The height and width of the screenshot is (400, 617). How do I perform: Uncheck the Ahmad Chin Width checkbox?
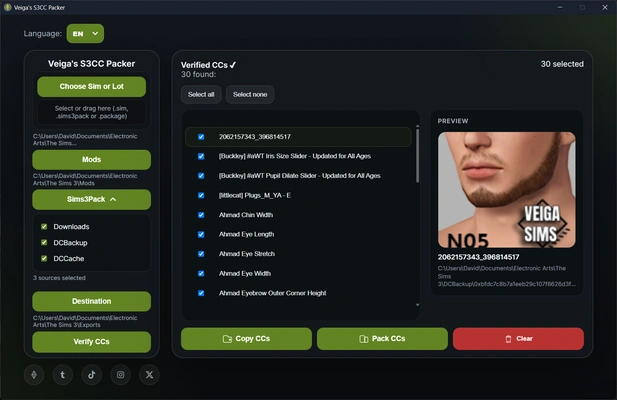coord(201,215)
